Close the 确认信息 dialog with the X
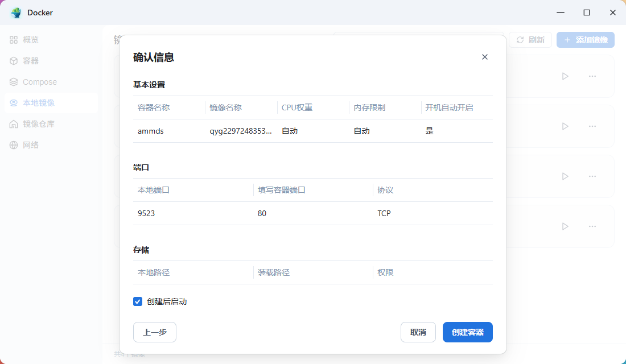Viewport: 626px width, 364px height. (x=484, y=57)
